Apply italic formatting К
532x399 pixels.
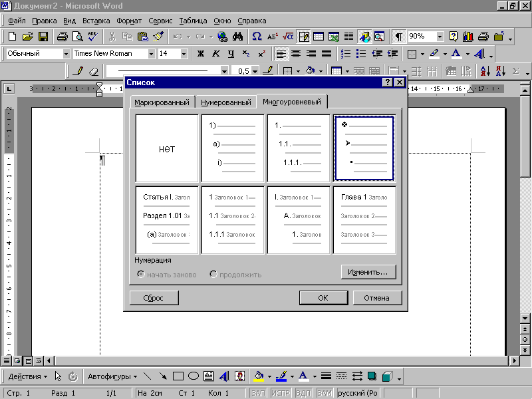(215, 54)
